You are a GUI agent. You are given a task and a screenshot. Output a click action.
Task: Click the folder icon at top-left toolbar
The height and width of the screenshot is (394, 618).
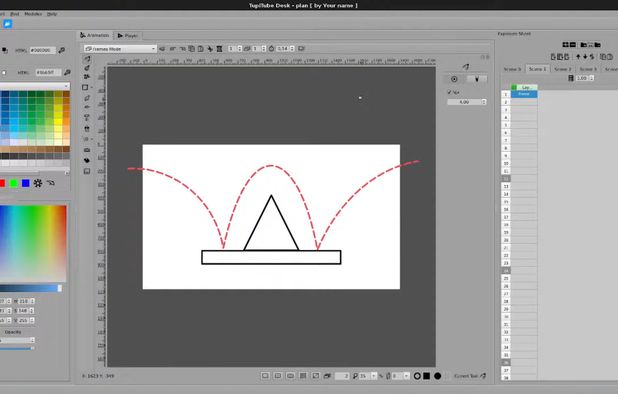point(7,24)
